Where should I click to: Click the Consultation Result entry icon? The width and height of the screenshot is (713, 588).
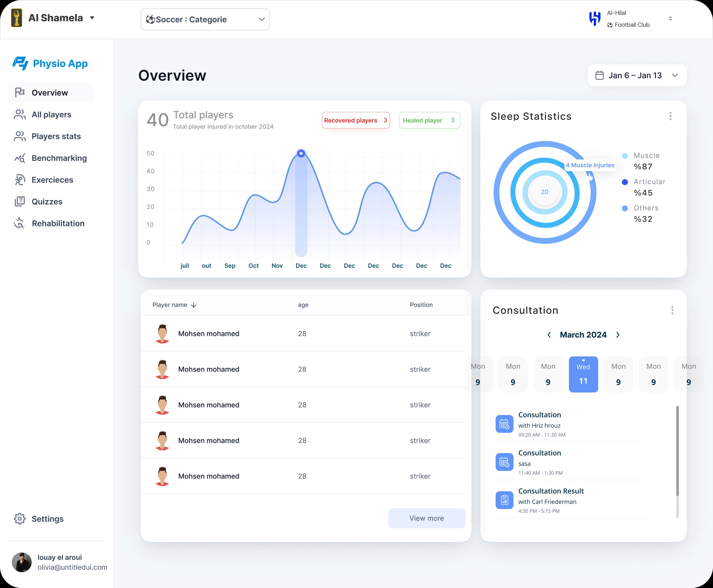pyautogui.click(x=504, y=500)
